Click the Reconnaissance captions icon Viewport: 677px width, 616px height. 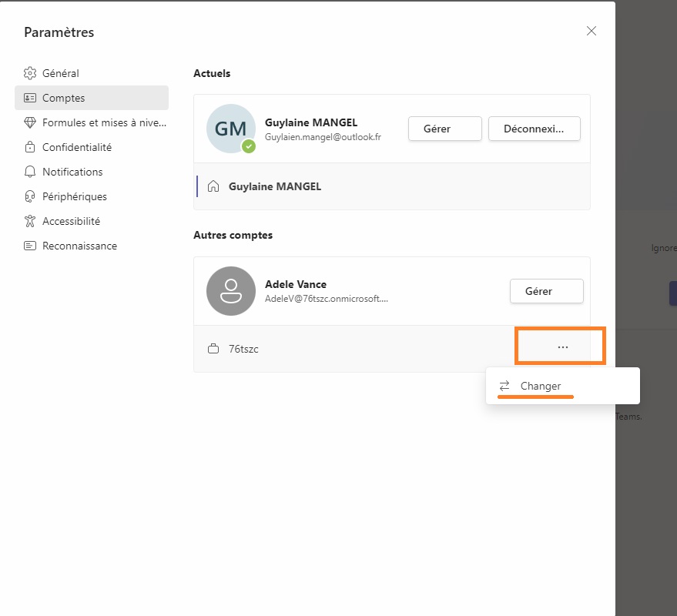(x=30, y=246)
